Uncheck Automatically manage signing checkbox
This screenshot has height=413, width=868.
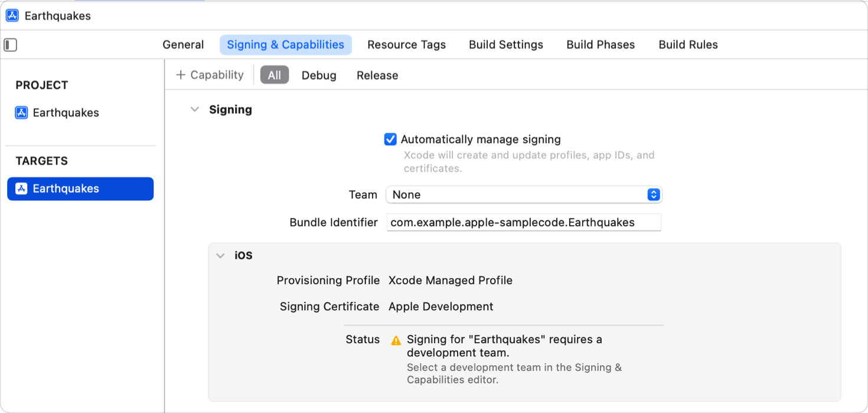390,139
